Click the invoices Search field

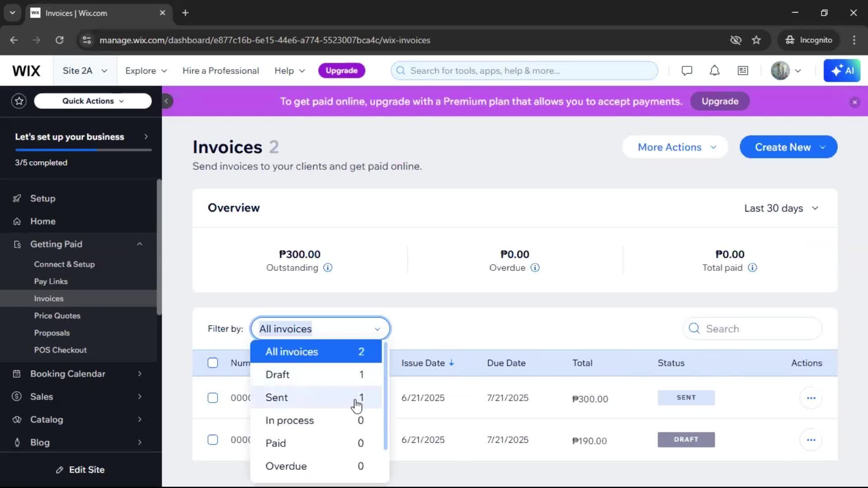tap(752, 328)
